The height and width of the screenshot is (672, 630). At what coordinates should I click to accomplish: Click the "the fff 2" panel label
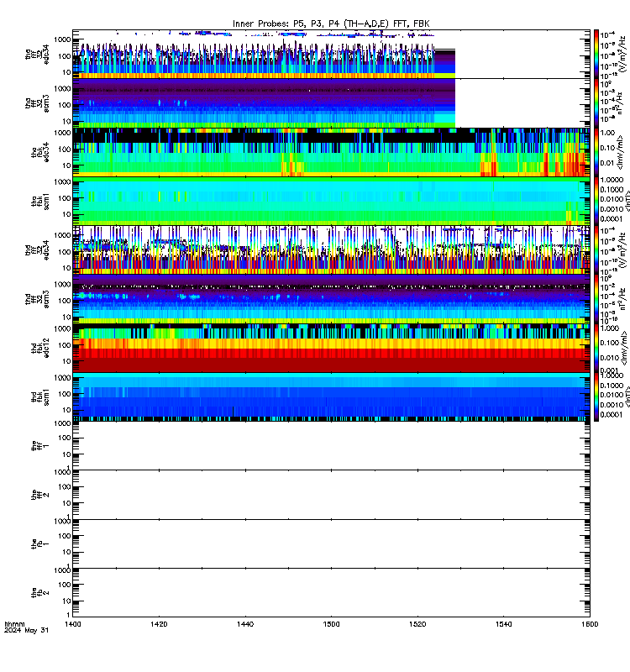(x=40, y=495)
